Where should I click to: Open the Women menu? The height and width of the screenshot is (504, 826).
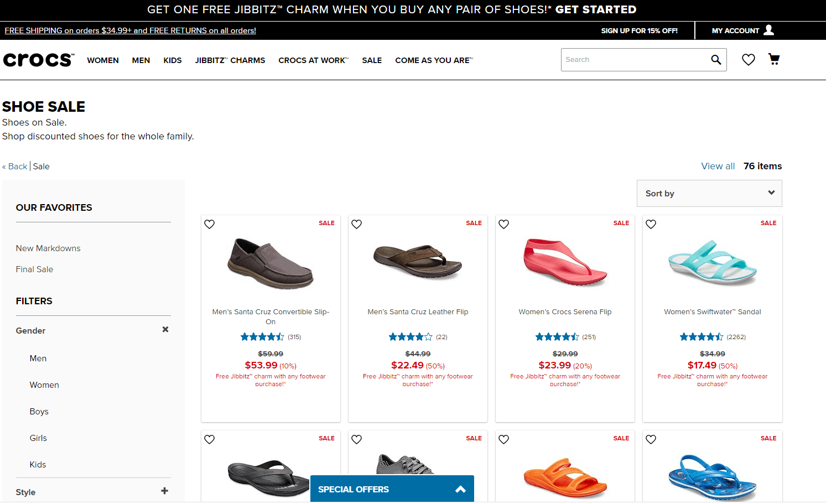point(103,60)
